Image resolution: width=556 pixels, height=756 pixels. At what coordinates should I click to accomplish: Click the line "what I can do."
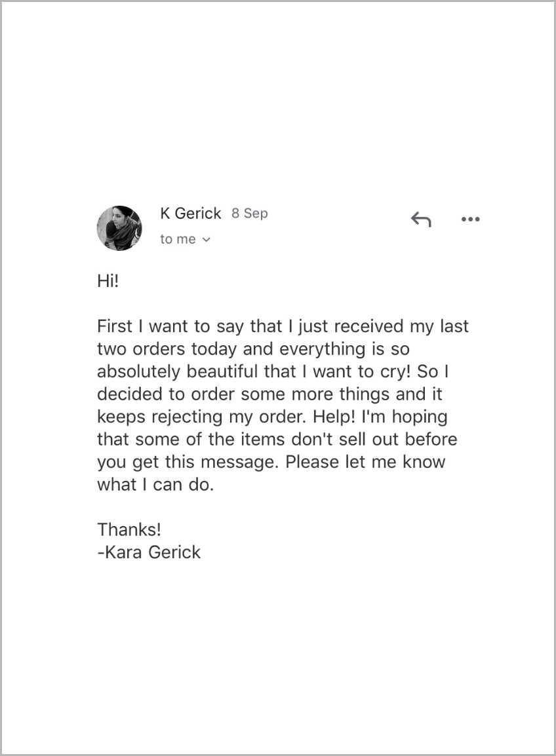tap(155, 485)
